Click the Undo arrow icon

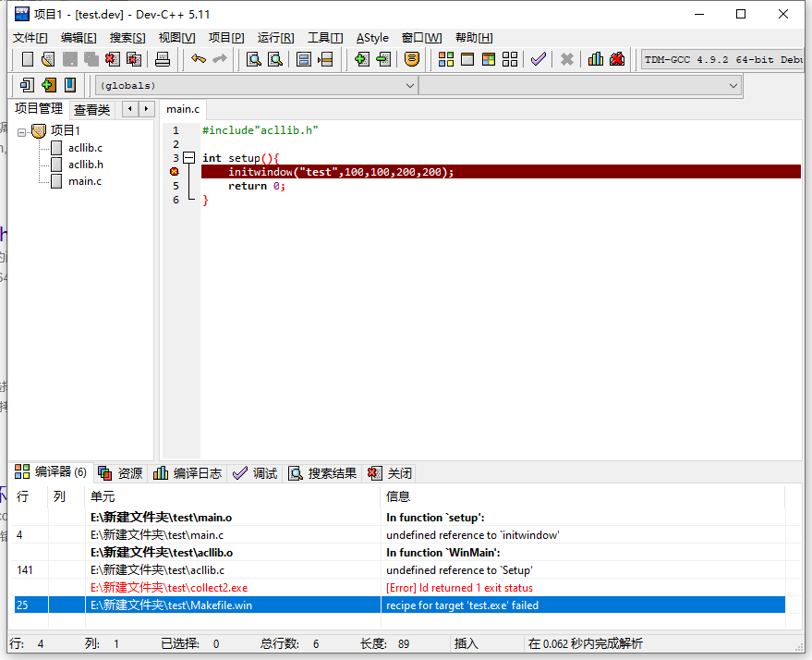198,59
